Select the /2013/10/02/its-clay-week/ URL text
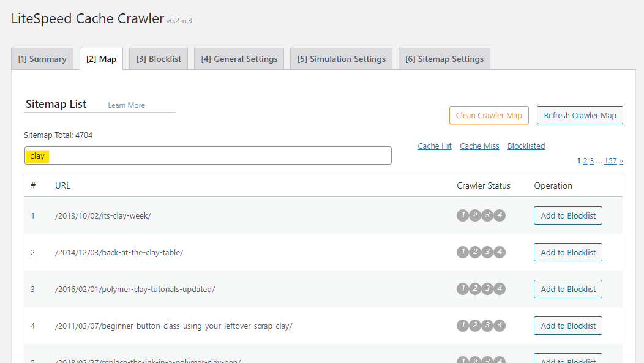644x363 pixels. point(103,216)
